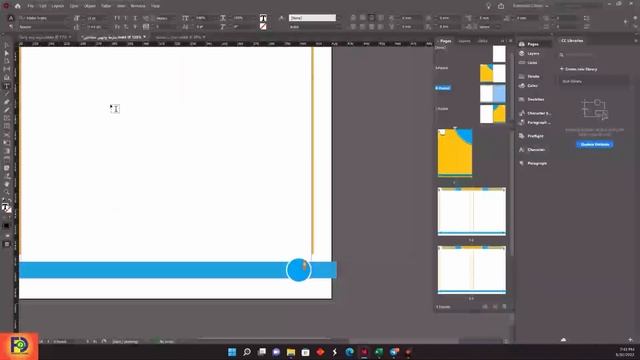Viewport: 640px width, 360px height.
Task: Select the Rectangle Frame tool
Action: pyautogui.click(x=7, y=118)
